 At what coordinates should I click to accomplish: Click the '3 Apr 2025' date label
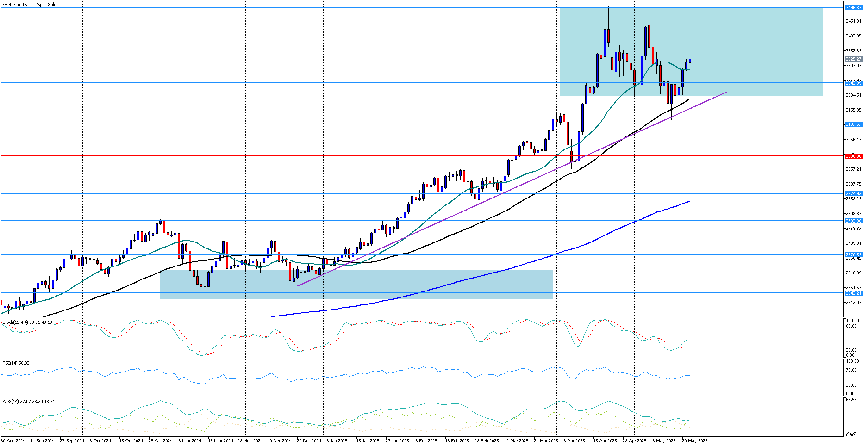pos(574,441)
